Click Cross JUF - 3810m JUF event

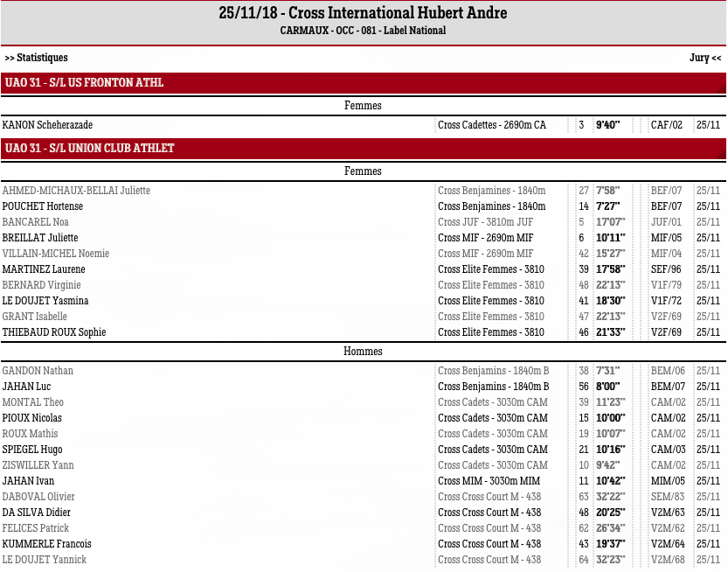(x=486, y=222)
